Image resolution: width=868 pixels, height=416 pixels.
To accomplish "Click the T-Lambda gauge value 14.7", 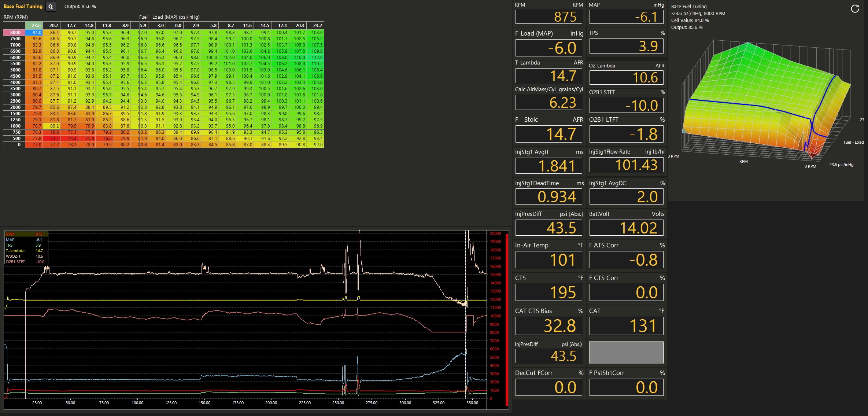I will click(548, 76).
